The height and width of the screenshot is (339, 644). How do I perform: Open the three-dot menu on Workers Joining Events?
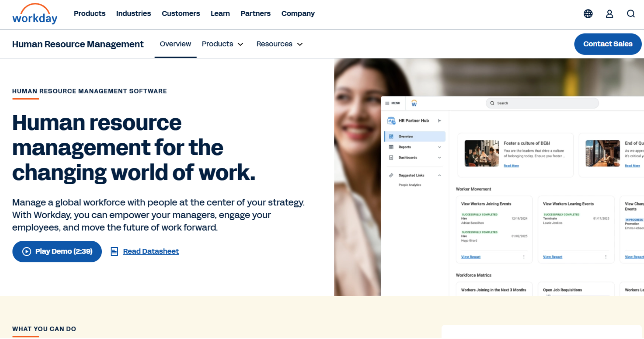(x=524, y=257)
